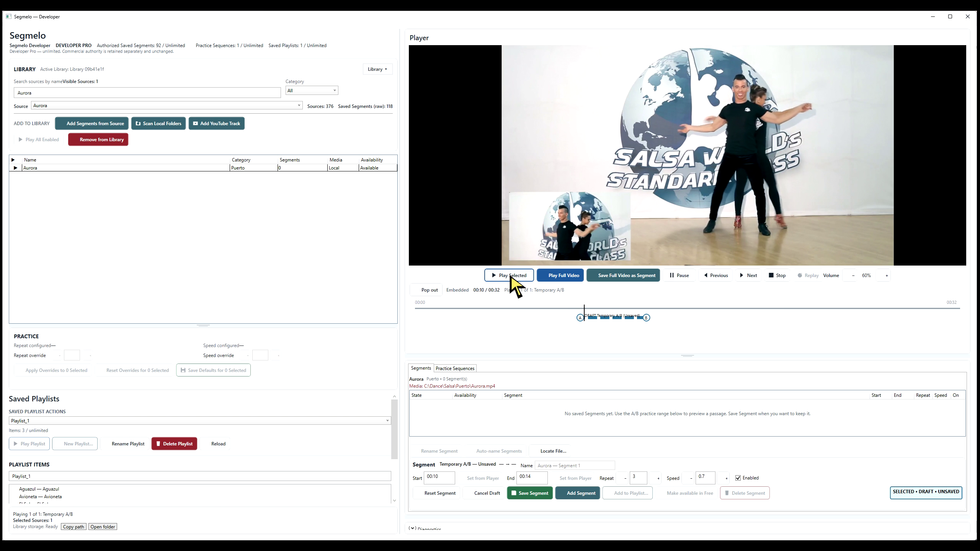This screenshot has width=980, height=551.
Task: Reload the saved playlists
Action: pyautogui.click(x=215, y=443)
